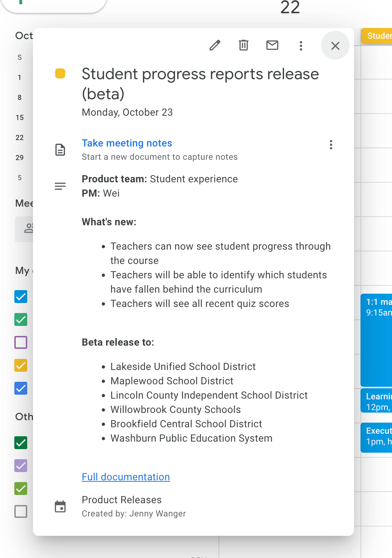The image size is (392, 558).
Task: Open the Full documentation link
Action: [x=126, y=477]
